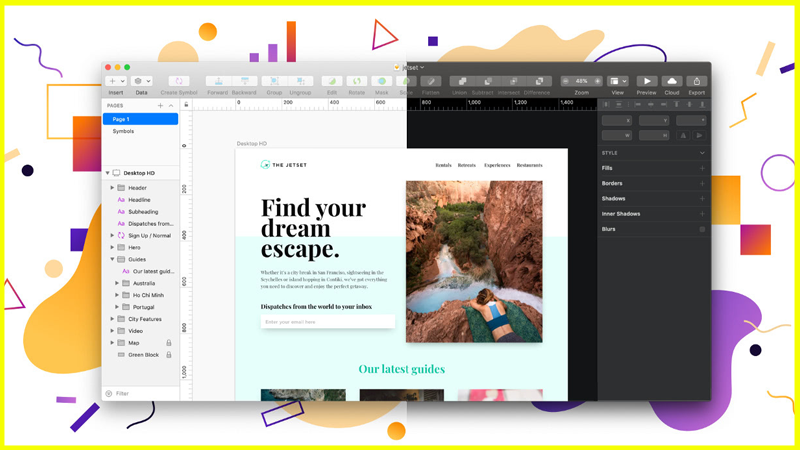Click the Edit toolbar icon
Screen dimensions: 800x450
tap(332, 81)
